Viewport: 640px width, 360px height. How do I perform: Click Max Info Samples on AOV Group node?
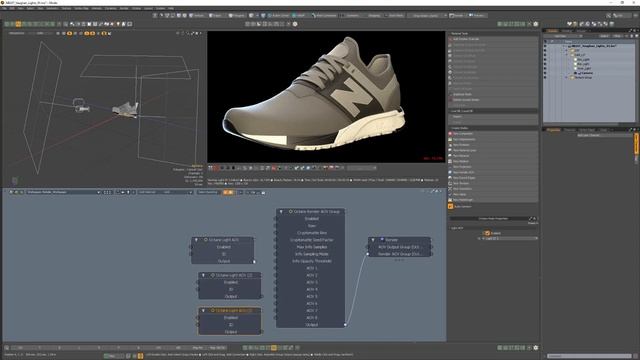312,247
